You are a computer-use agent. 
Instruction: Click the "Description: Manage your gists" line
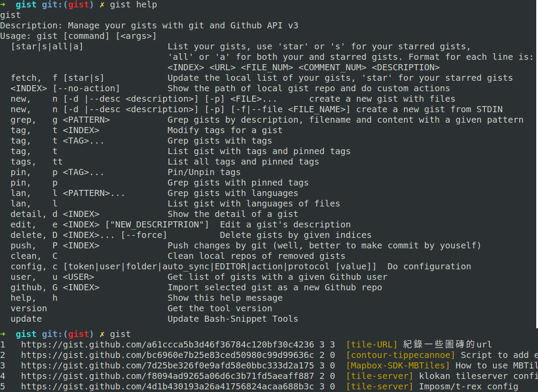(x=149, y=26)
